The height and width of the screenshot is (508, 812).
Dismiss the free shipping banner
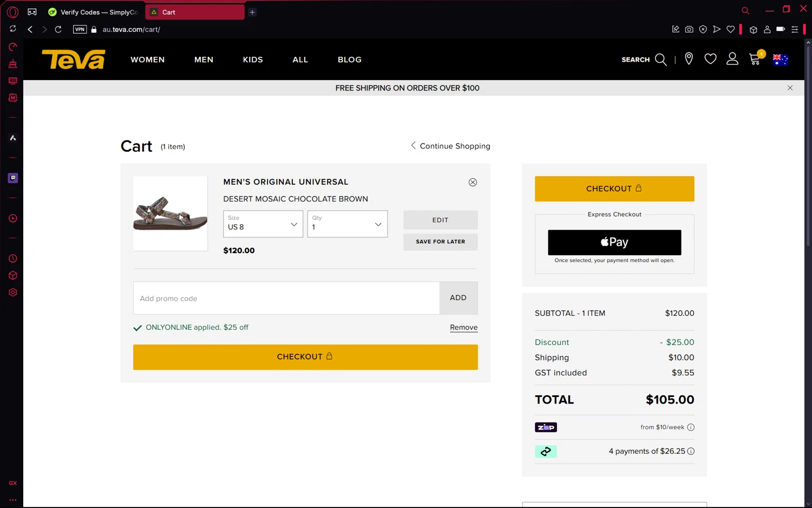tap(790, 88)
